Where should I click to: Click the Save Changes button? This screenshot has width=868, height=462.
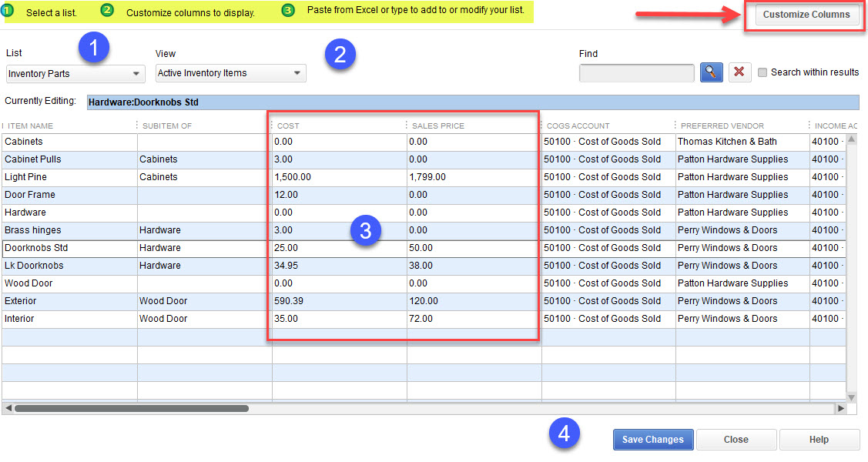(652, 440)
